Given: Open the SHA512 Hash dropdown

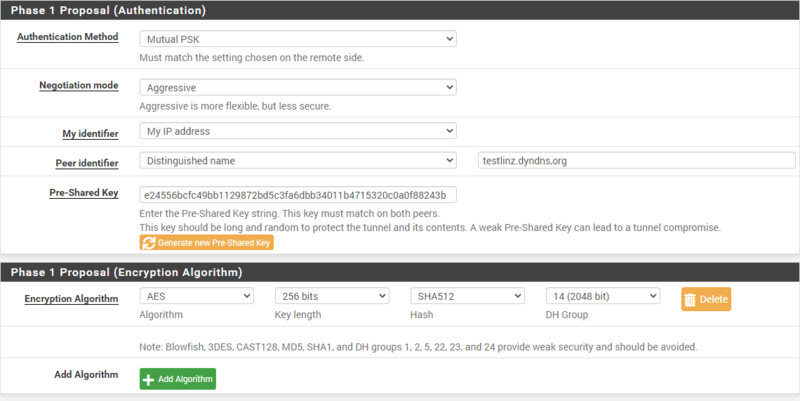Looking at the screenshot, I should pyautogui.click(x=467, y=296).
